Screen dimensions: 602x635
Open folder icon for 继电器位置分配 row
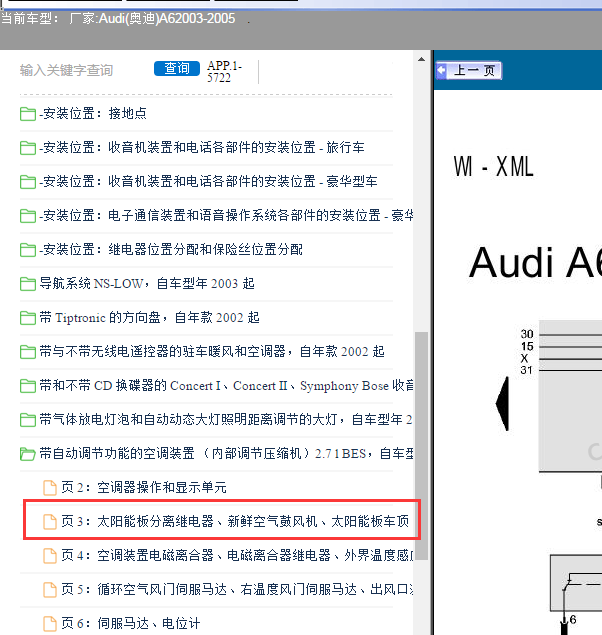(28, 250)
